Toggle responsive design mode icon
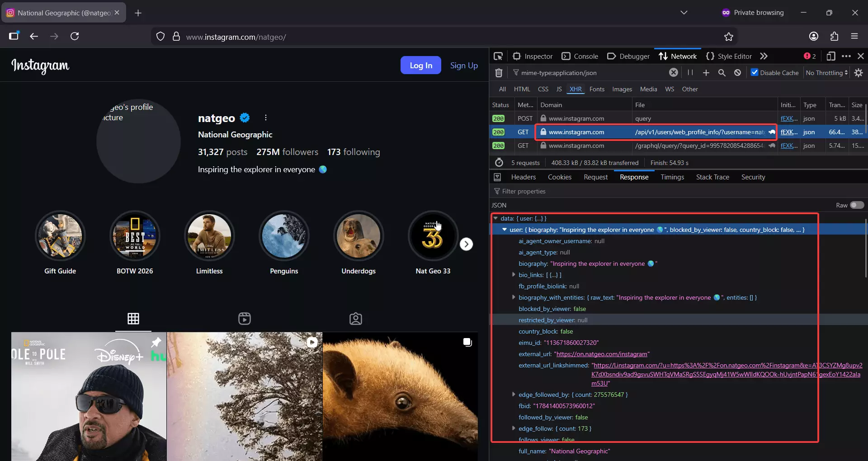 click(x=831, y=56)
